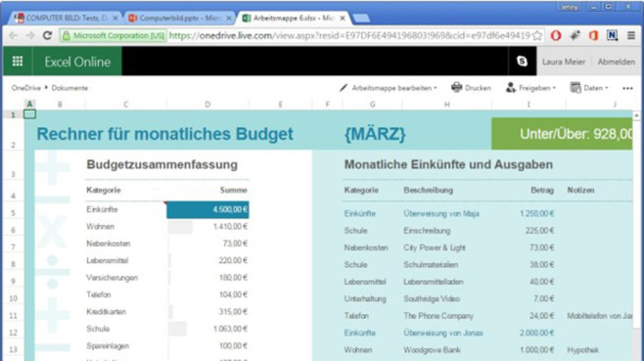Bookmark page with the star icon
Image resolution: width=644 pixels, height=361 pixels.
click(537, 36)
